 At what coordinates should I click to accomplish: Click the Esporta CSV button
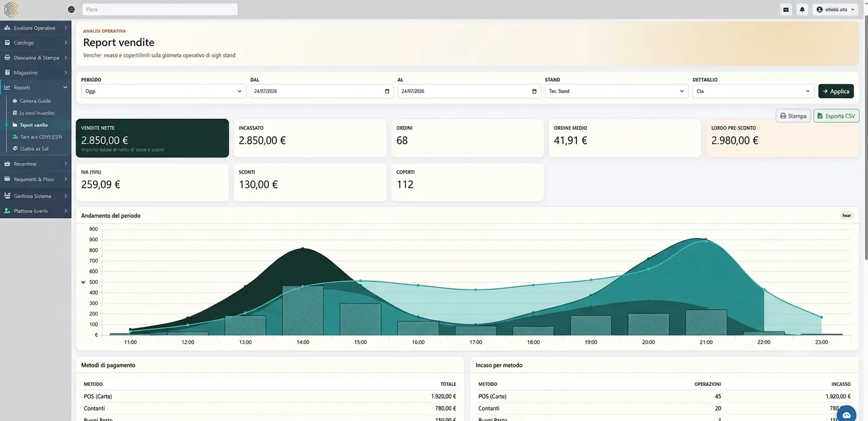(836, 116)
